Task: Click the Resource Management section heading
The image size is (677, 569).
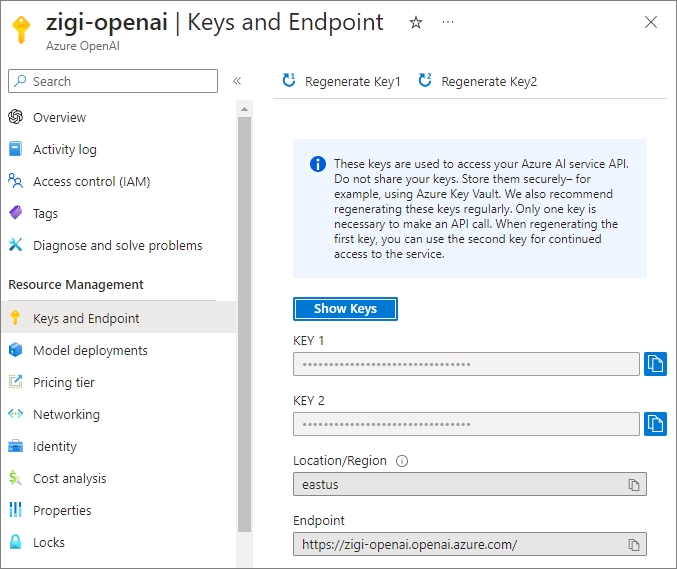Action: pos(76,284)
